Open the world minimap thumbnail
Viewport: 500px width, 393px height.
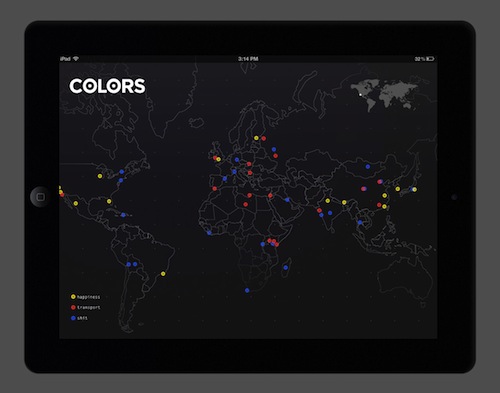pos(384,95)
